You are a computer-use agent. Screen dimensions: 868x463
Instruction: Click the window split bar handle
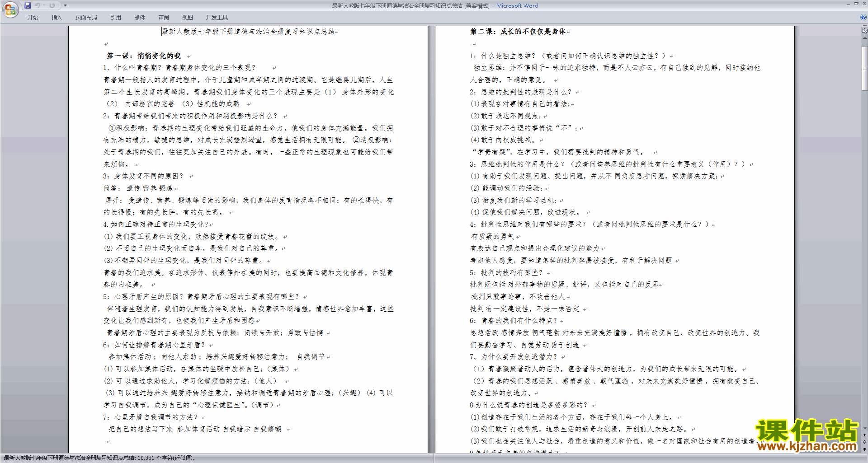coord(864,26)
